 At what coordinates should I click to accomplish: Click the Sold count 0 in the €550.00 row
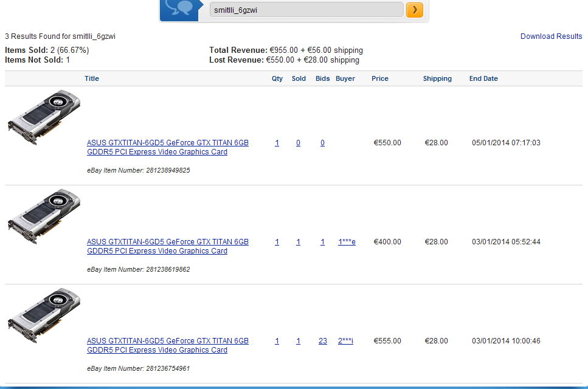tap(298, 143)
